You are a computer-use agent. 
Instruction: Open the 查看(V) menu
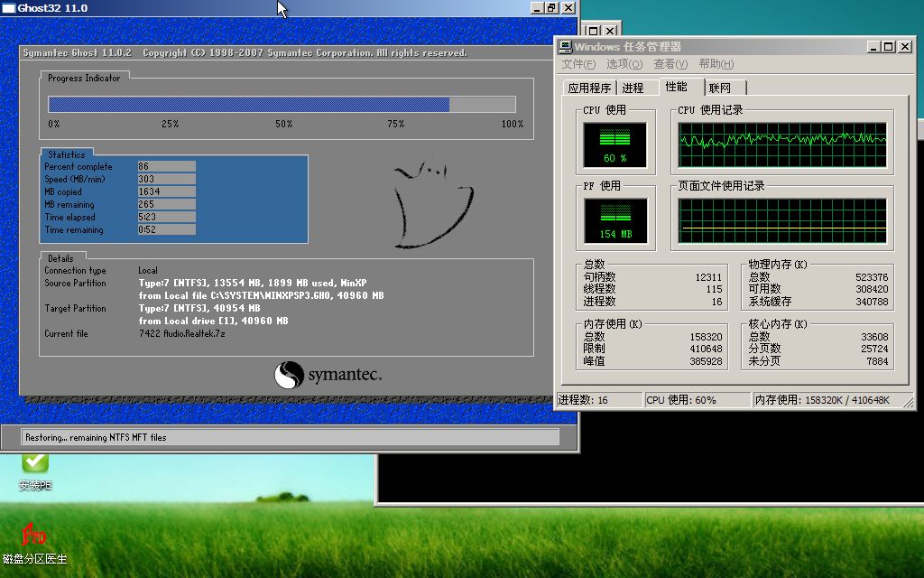point(670,64)
